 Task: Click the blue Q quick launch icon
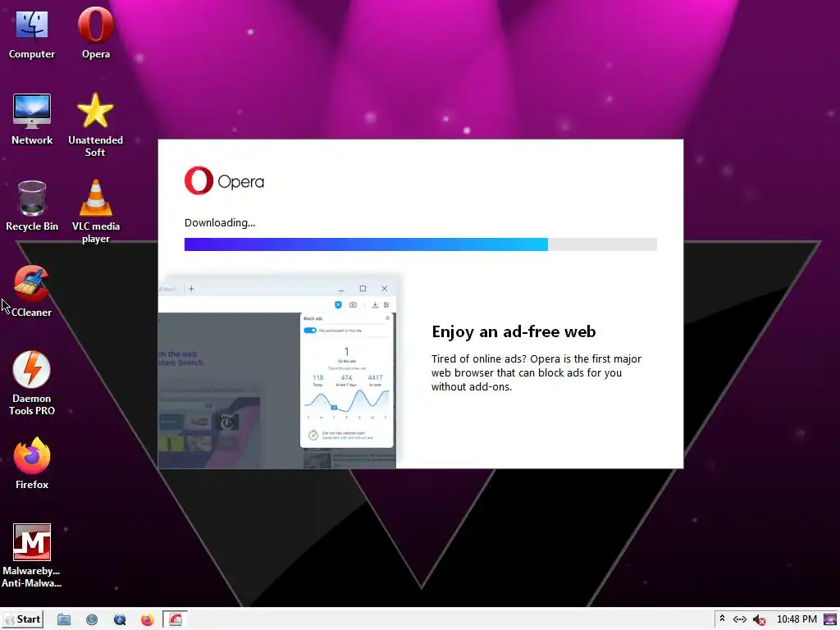120,620
